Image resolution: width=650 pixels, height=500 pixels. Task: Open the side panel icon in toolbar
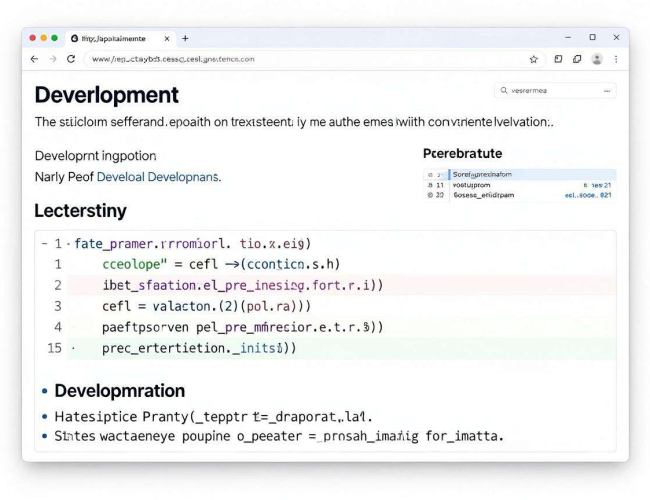(x=558, y=59)
